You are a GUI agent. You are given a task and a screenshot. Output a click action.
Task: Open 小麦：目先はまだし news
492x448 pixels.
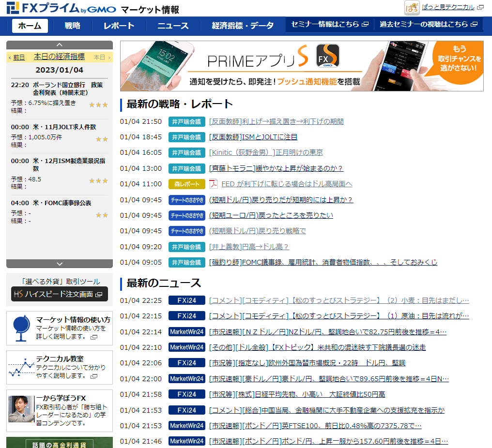coord(339,300)
